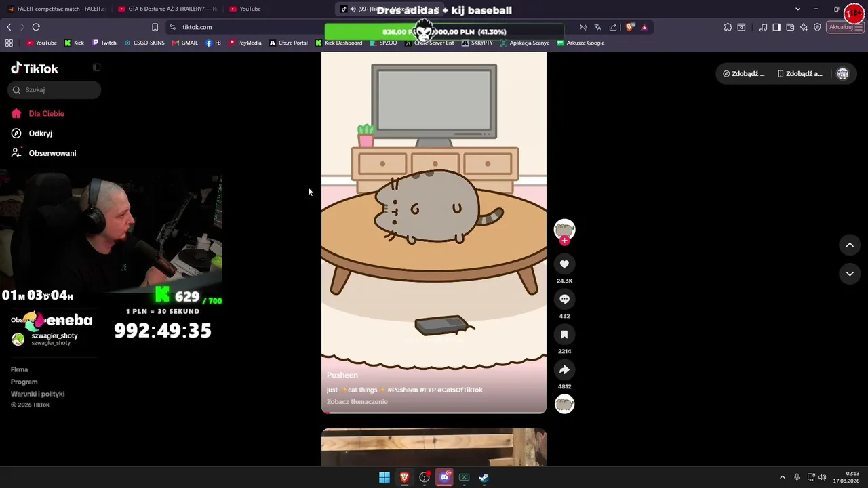Open the Leo AI sparkle icon

(x=804, y=27)
